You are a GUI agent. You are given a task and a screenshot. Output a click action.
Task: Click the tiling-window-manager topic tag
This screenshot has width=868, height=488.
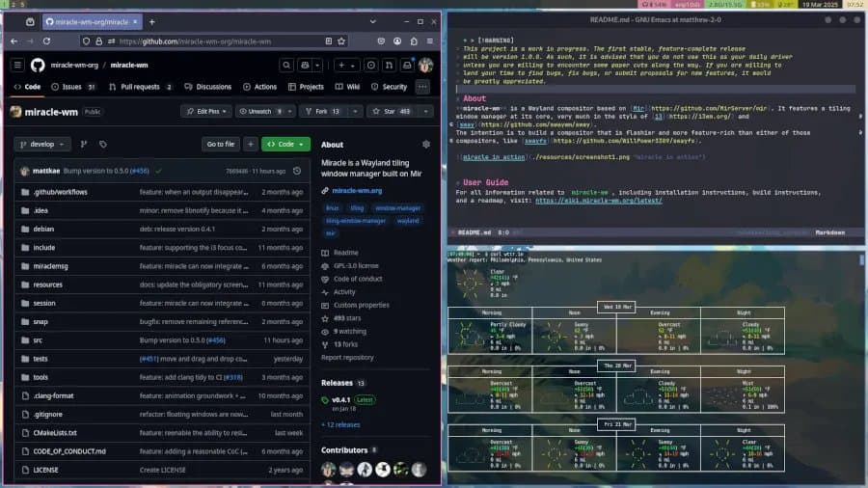coord(356,221)
